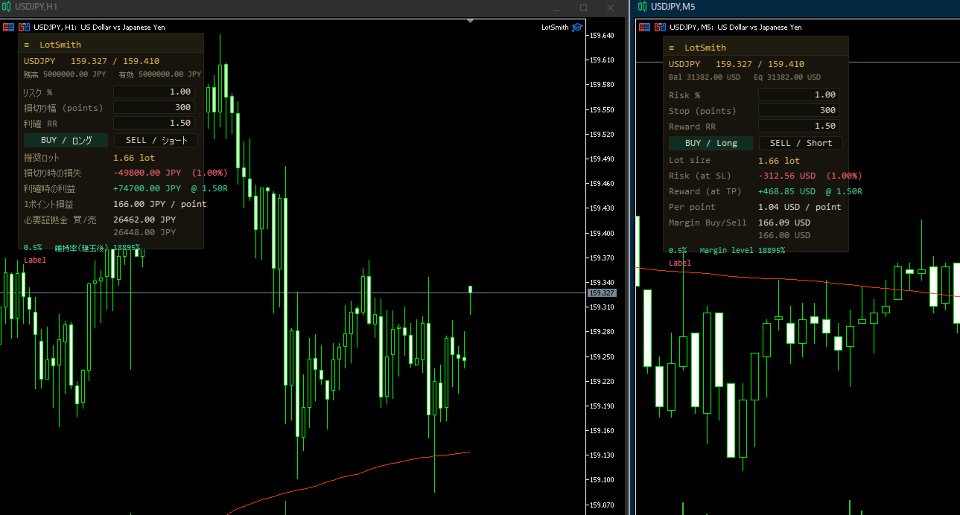Click '166.00 JPY / point' value
Screen dimensions: 960x515
pyautogui.click(x=160, y=205)
